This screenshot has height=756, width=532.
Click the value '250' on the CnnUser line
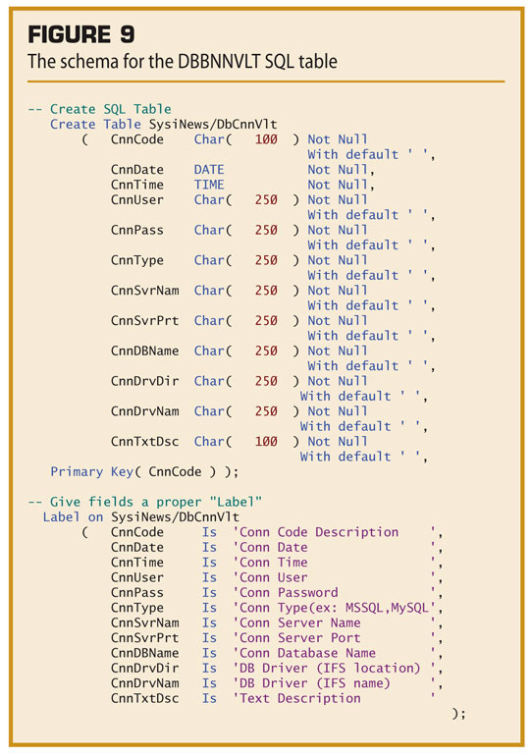click(266, 199)
